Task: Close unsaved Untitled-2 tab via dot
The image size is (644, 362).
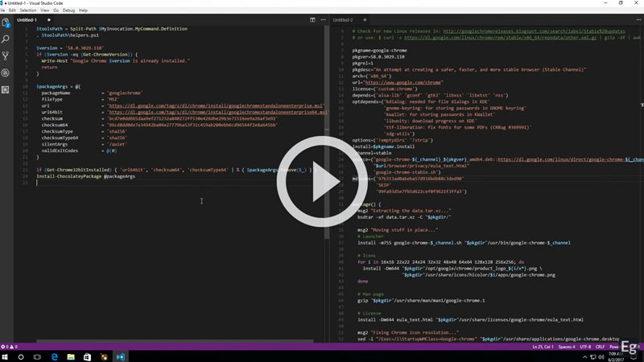Action: pos(365,19)
